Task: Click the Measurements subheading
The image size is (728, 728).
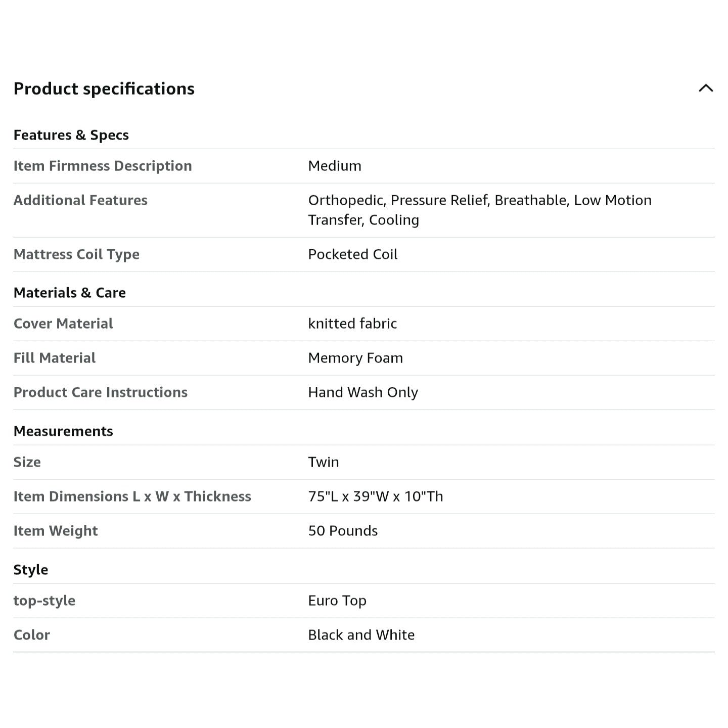Action: [x=63, y=431]
